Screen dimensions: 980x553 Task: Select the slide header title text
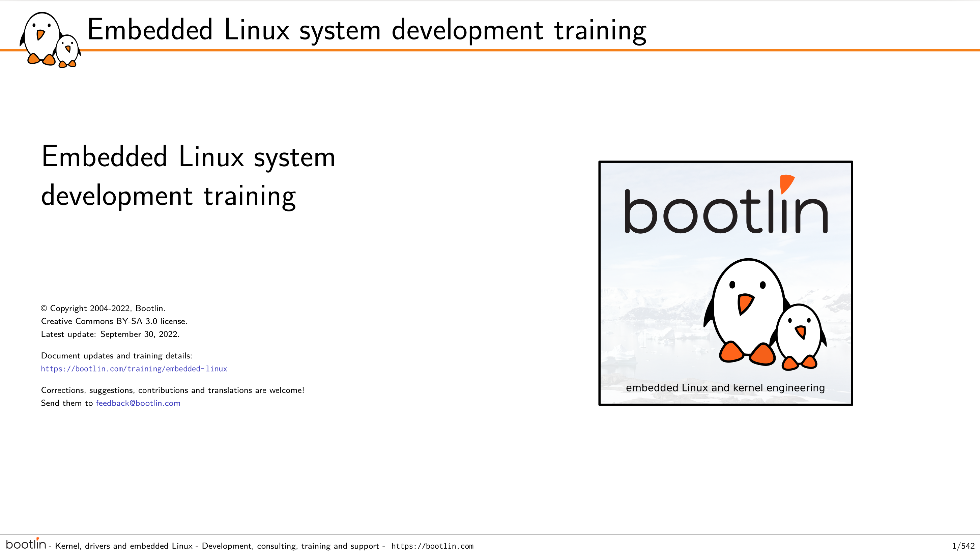[x=367, y=30]
